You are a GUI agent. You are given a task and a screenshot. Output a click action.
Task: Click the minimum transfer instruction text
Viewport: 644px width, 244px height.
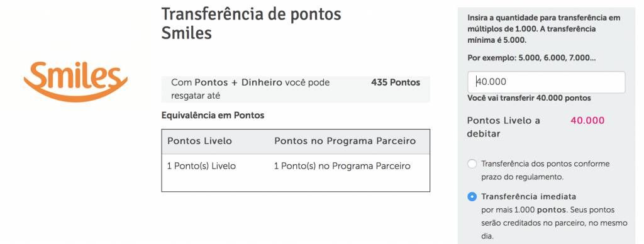coord(544,29)
